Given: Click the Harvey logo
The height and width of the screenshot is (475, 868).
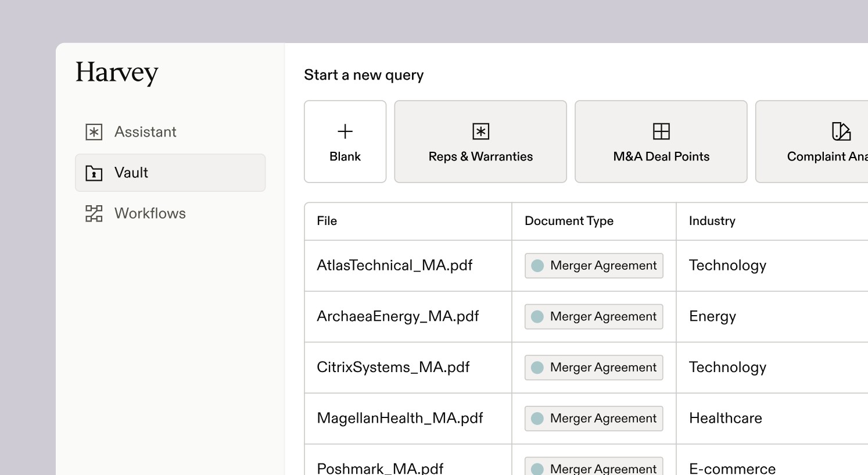Looking at the screenshot, I should point(117,72).
